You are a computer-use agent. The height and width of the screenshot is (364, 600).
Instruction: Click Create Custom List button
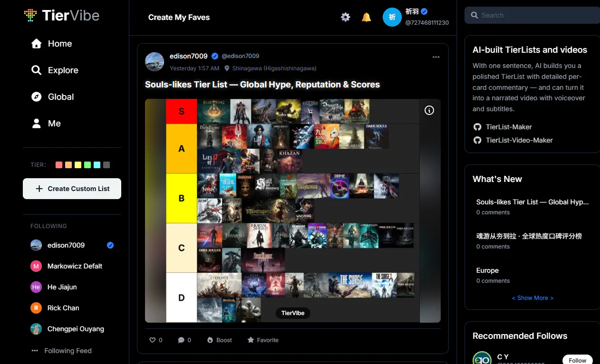72,189
